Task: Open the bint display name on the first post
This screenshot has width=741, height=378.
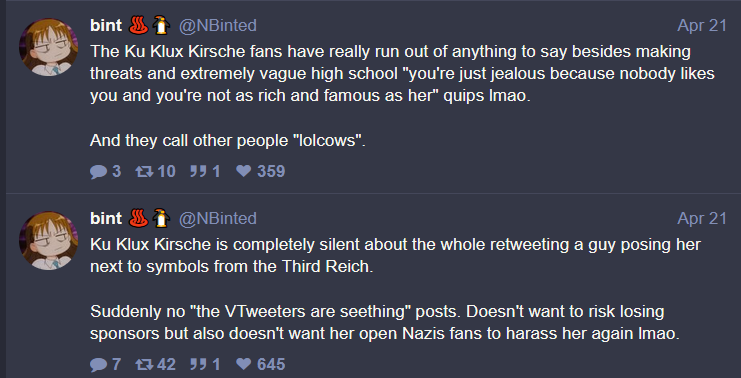Action: [x=106, y=26]
